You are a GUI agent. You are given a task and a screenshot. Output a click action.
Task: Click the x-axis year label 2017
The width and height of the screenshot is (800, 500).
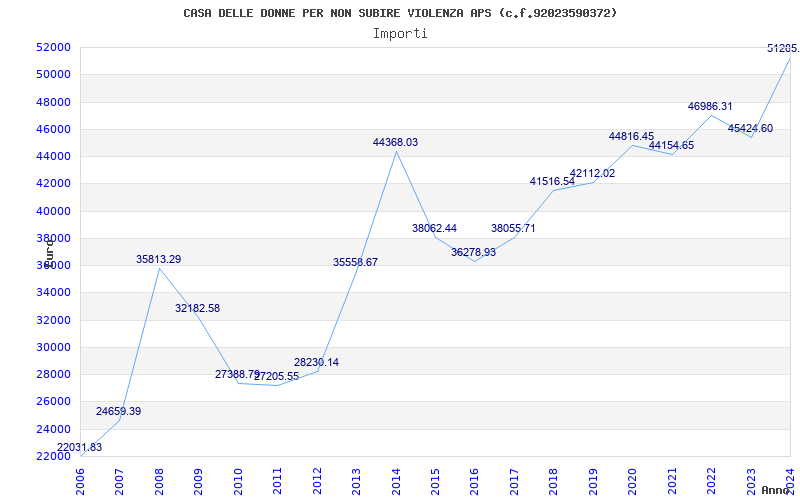click(514, 482)
